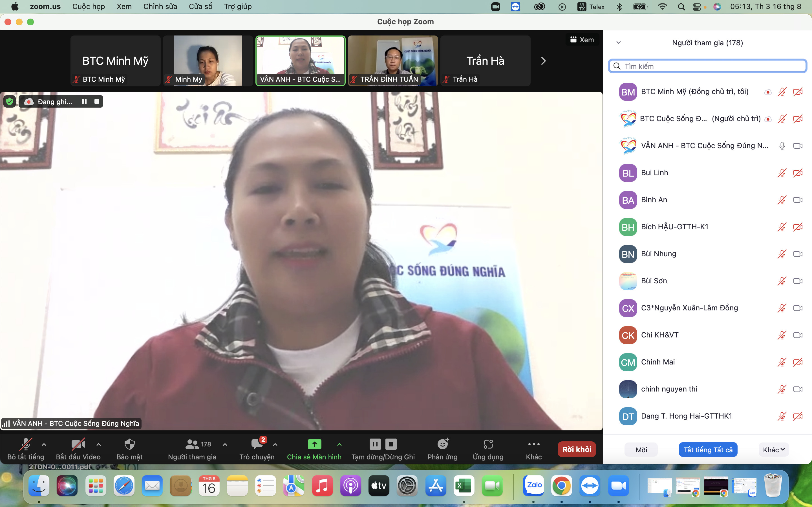Unmute microphone via Bỏ tắt tiếng
812x507 pixels.
pyautogui.click(x=25, y=445)
